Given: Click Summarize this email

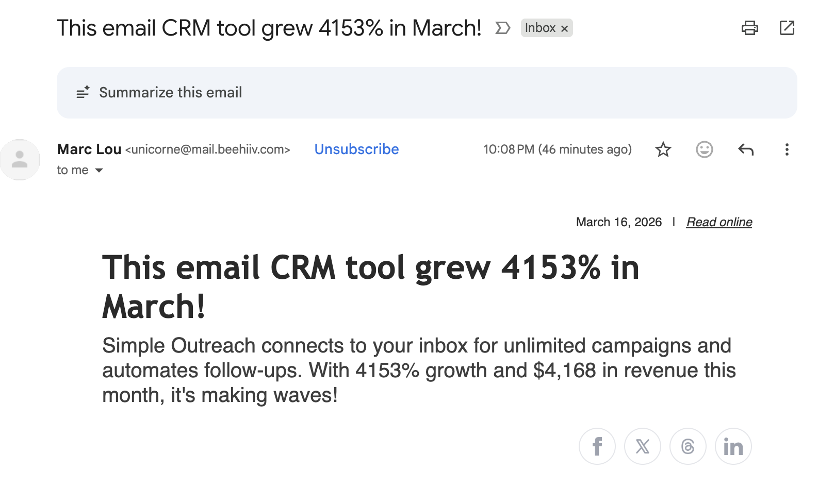Looking at the screenshot, I should tap(170, 93).
